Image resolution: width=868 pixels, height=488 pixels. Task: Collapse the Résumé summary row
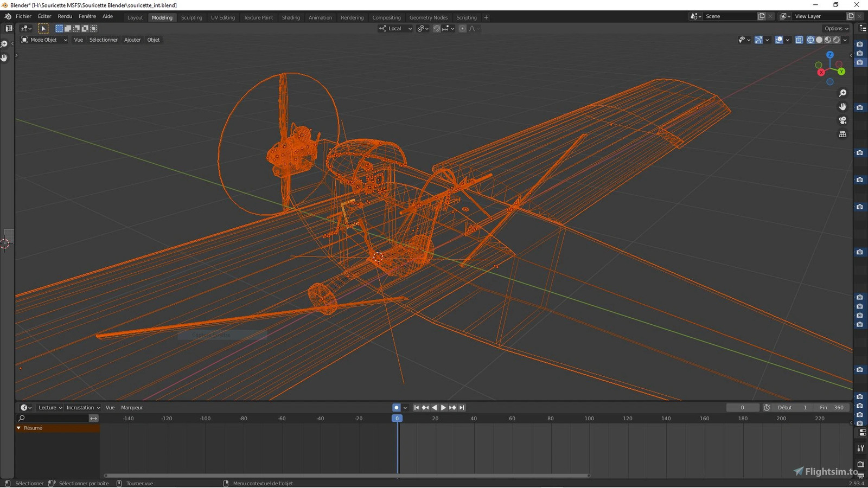click(x=18, y=428)
